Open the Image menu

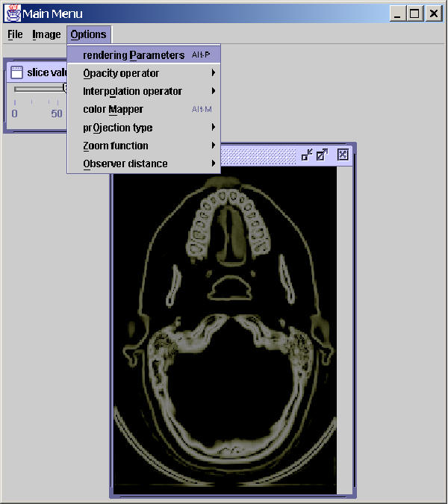click(x=46, y=34)
